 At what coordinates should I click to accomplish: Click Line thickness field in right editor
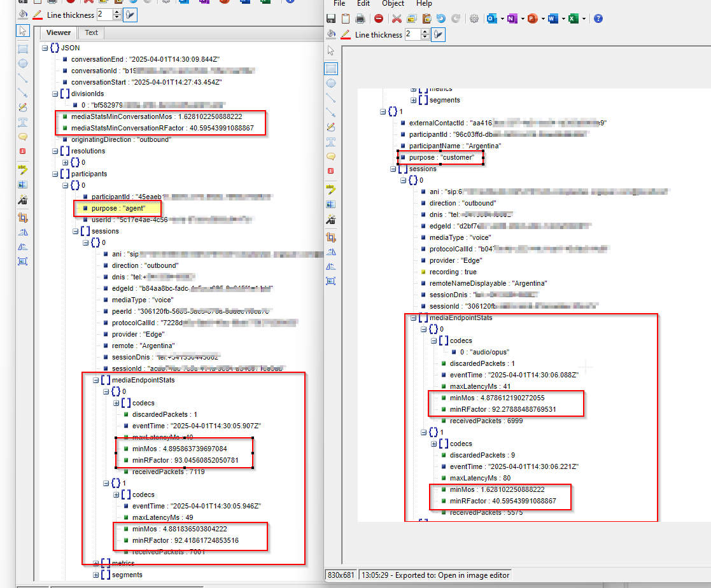click(412, 34)
